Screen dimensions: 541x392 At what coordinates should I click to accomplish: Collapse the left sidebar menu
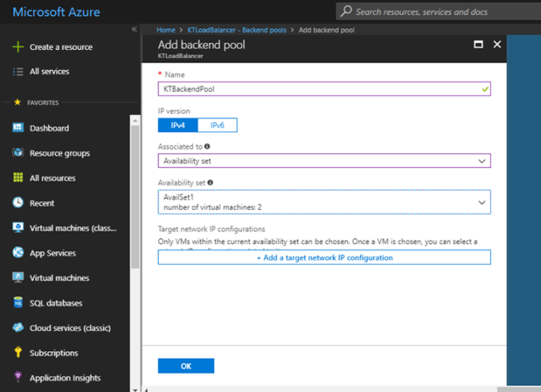tap(135, 29)
